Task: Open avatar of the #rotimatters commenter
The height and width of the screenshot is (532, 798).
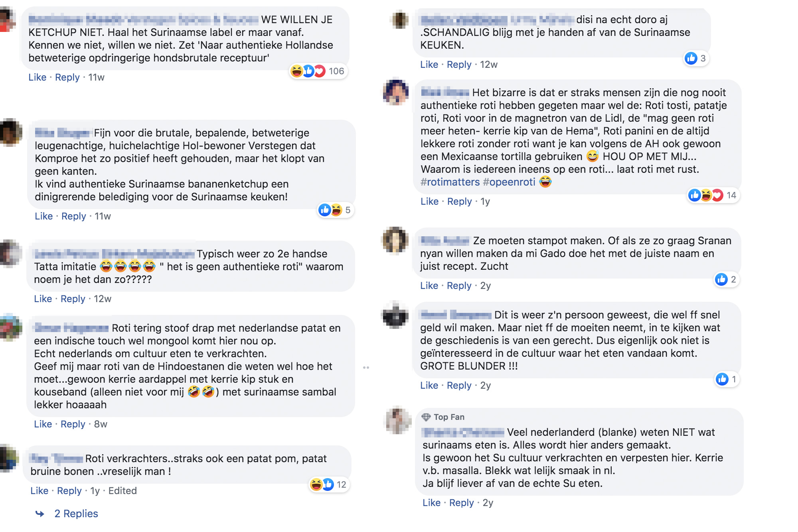Action: pos(395,93)
